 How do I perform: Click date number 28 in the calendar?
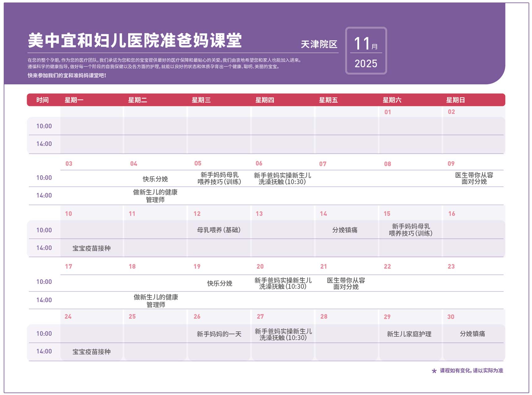click(324, 316)
